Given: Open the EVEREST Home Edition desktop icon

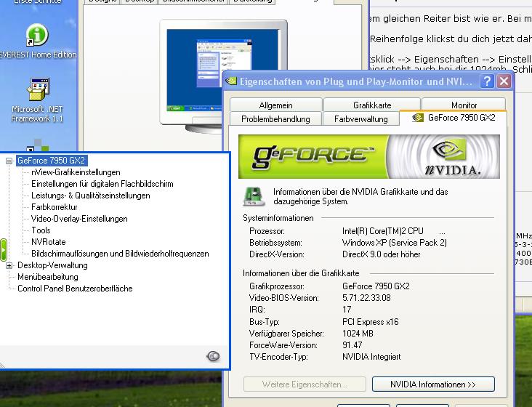Looking at the screenshot, I should [x=37, y=41].
